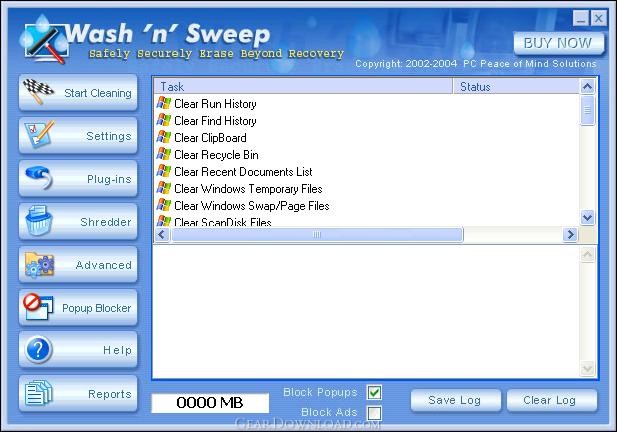617x432 pixels.
Task: Click Windows flag icon beside Clear Windows Temporary Files
Action: pyautogui.click(x=164, y=188)
